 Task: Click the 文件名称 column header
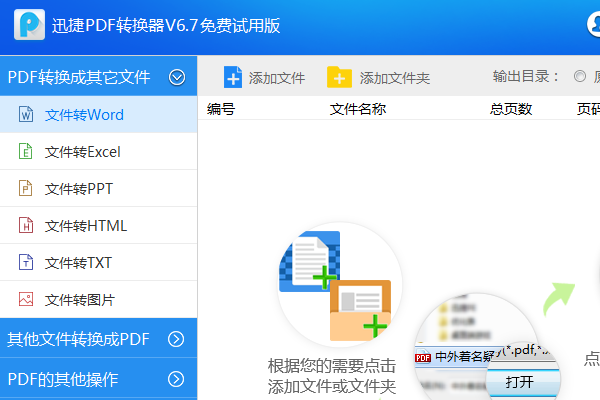pos(358,109)
